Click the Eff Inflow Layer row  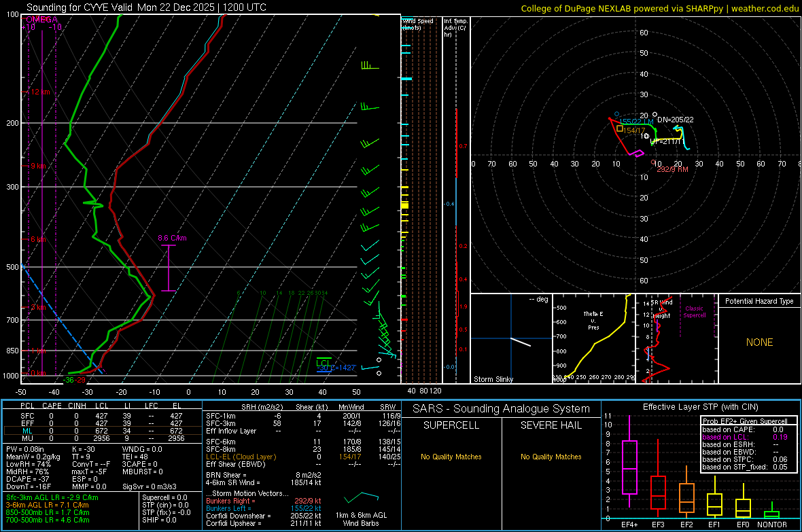pyautogui.click(x=303, y=431)
